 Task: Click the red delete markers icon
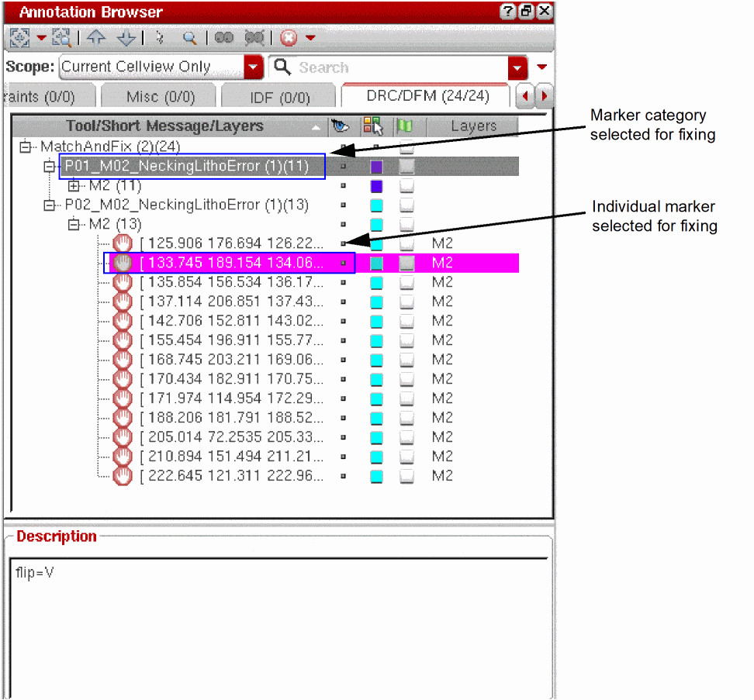289,37
